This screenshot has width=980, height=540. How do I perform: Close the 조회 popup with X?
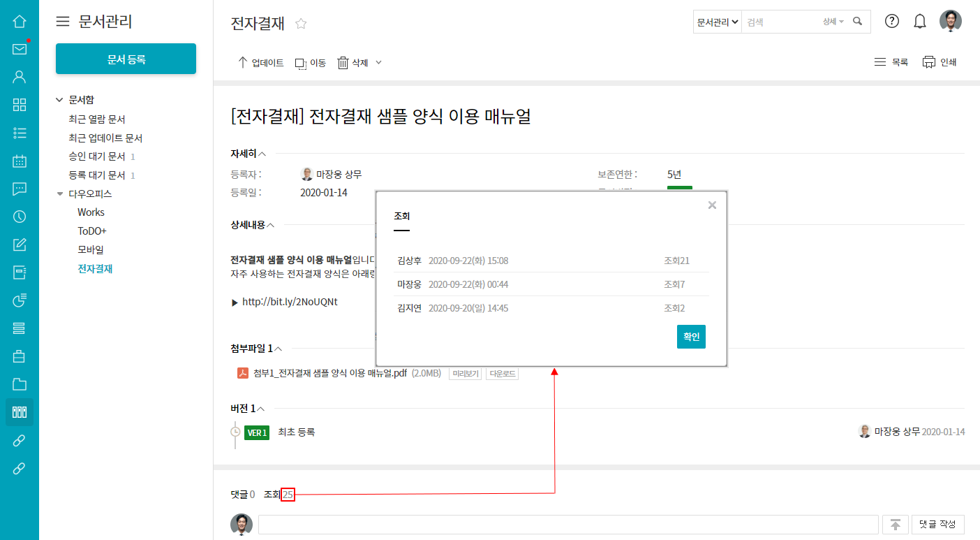712,205
